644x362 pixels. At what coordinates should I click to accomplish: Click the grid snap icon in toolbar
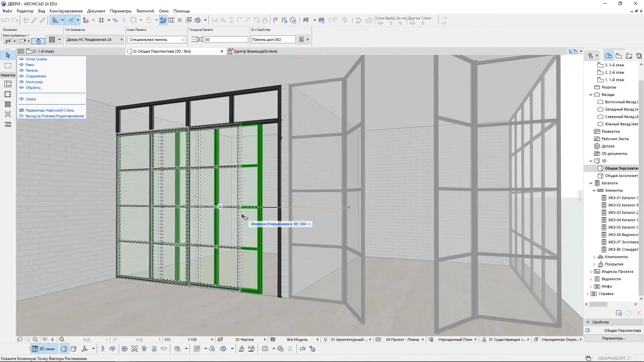pyautogui.click(x=101, y=20)
